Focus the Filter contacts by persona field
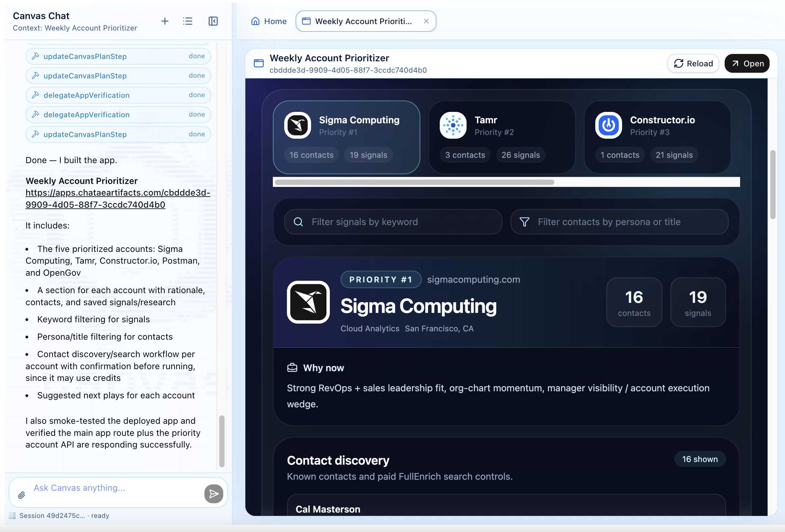This screenshot has height=532, width=785. click(x=619, y=222)
